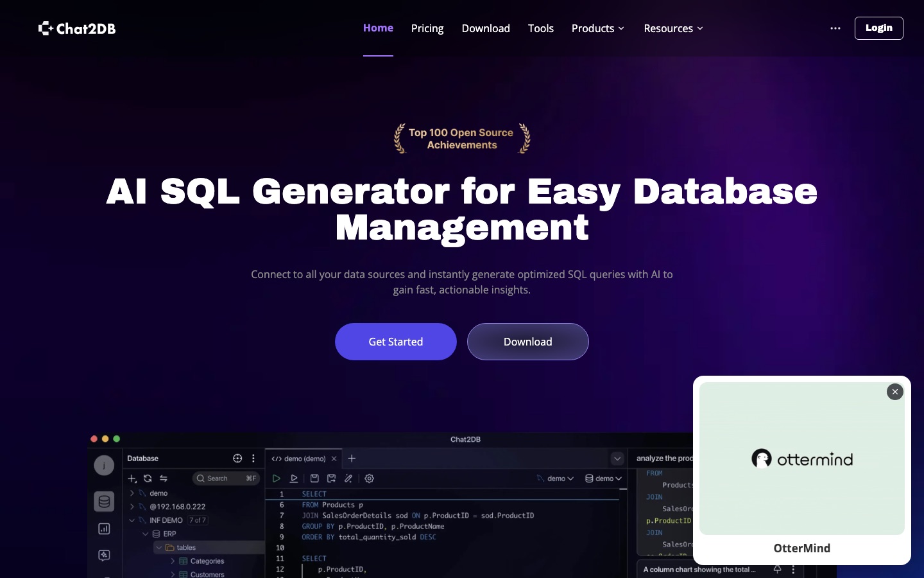Click the refresh icon in the Database panel
Viewport: 924px width, 578px height.
point(148,478)
